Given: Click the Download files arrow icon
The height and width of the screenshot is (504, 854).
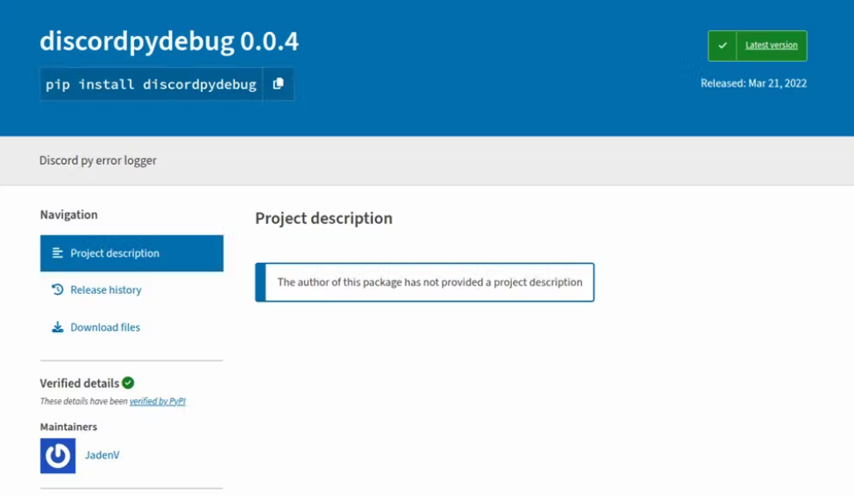Looking at the screenshot, I should (58, 327).
